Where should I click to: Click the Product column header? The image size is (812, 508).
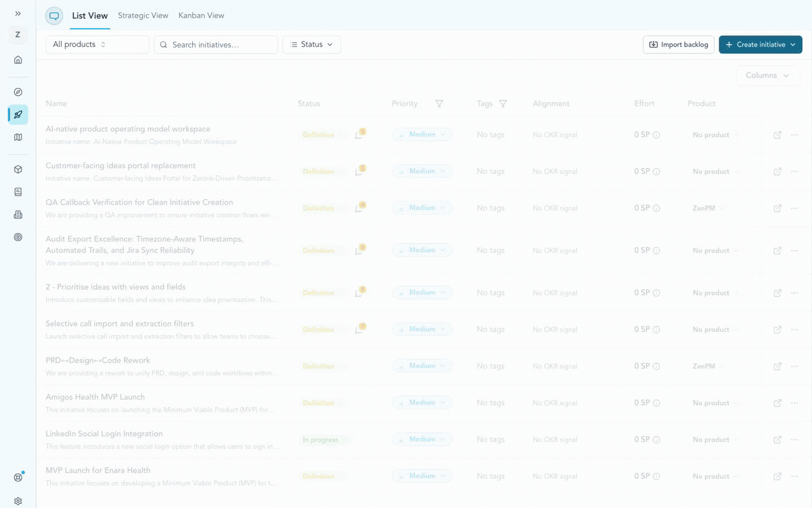702,104
